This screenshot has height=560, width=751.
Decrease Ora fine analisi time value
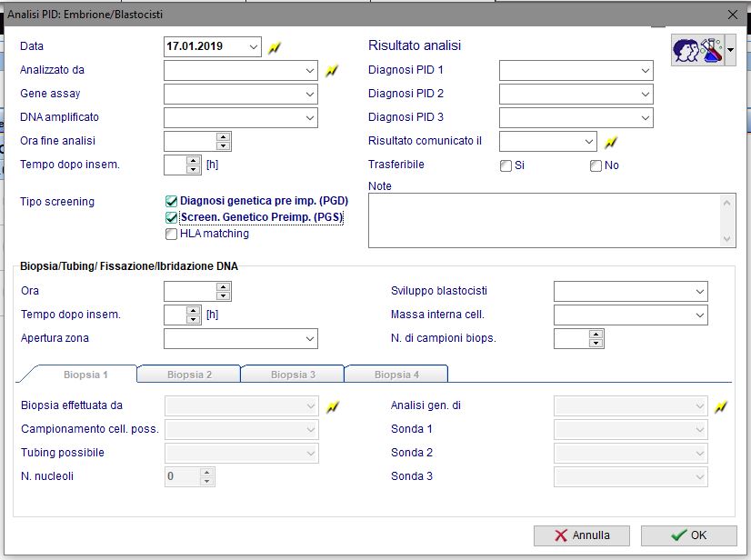click(x=223, y=145)
